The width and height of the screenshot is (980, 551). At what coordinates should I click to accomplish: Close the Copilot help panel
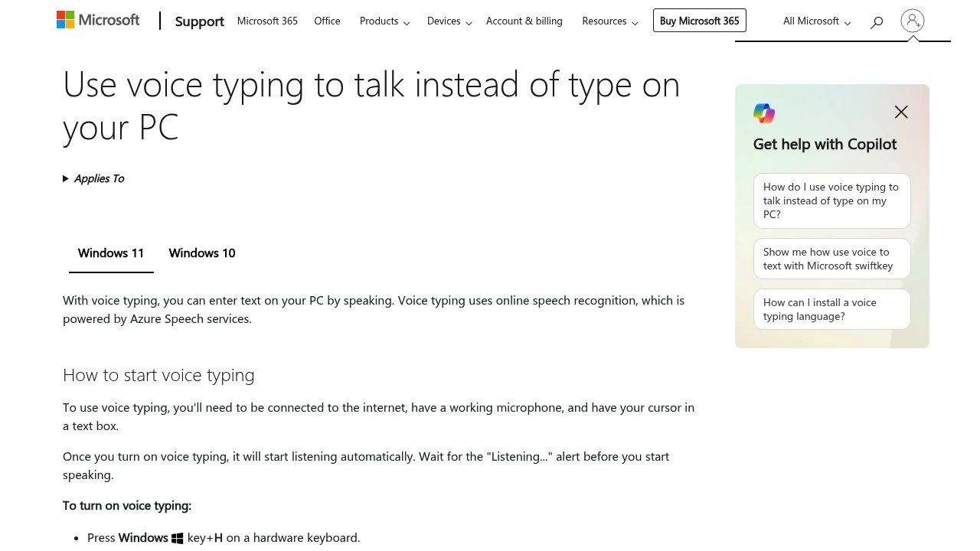tap(901, 112)
